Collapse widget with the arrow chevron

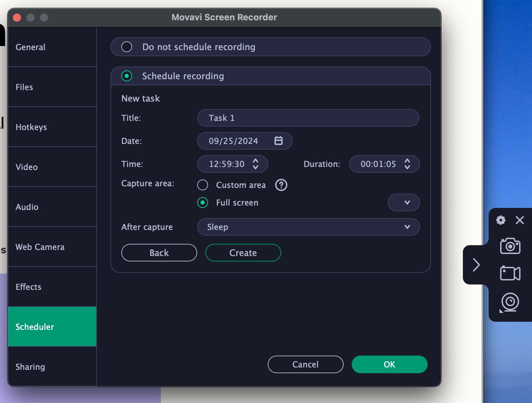476,265
